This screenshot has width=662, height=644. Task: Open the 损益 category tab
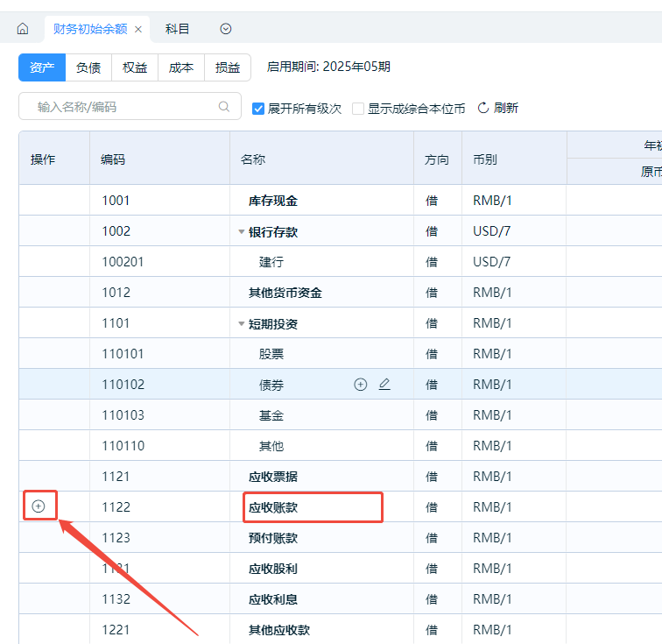(228, 67)
